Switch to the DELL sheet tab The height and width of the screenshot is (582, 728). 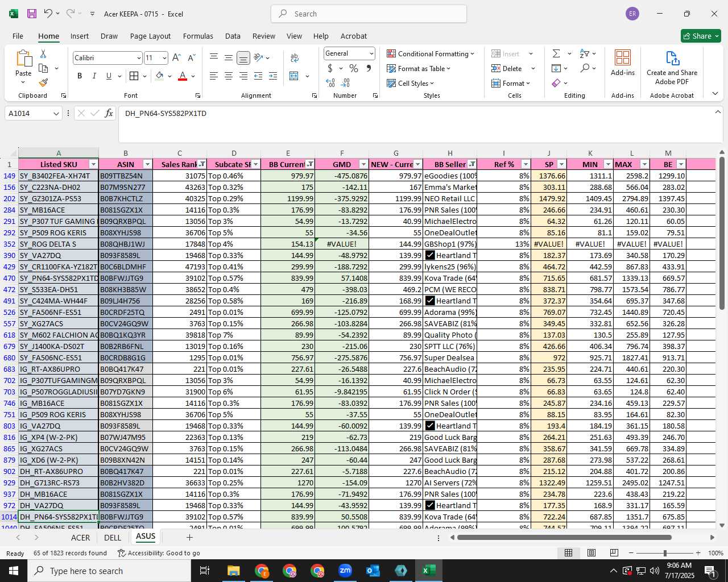tap(113, 537)
